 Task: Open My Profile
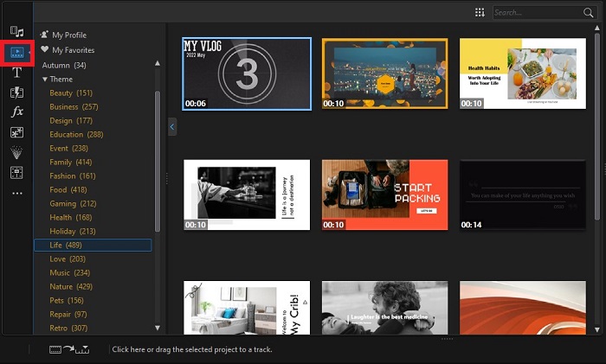tap(69, 35)
